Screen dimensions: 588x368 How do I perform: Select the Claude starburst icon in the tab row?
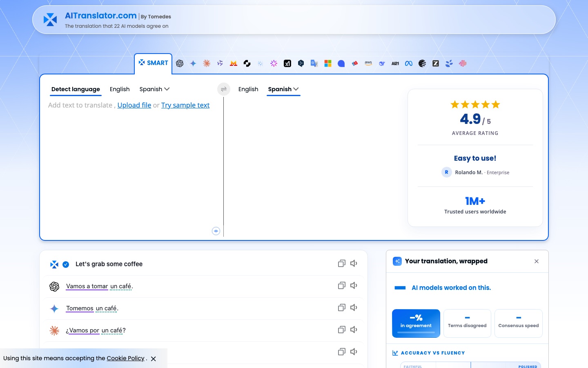coord(207,63)
